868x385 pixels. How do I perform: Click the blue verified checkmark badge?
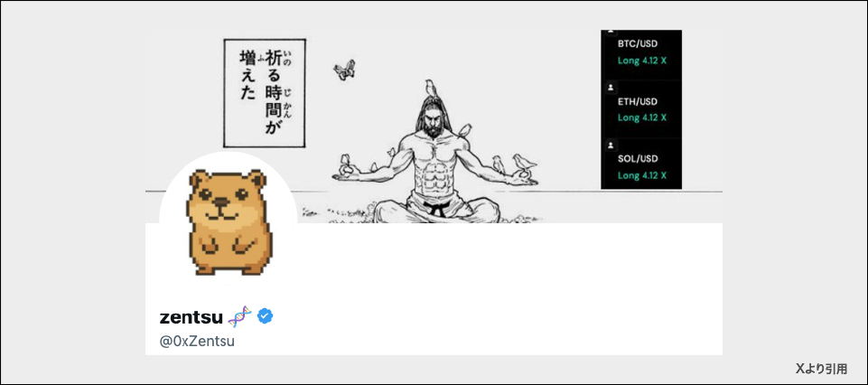[x=266, y=316]
